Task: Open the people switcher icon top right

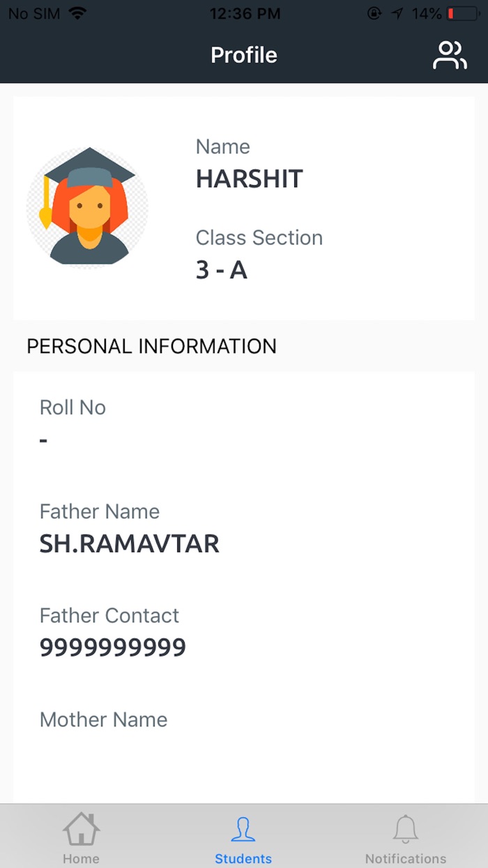Action: [450, 54]
